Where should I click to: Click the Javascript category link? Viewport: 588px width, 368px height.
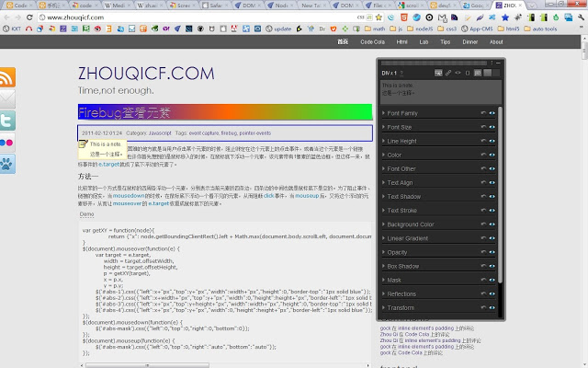point(160,132)
